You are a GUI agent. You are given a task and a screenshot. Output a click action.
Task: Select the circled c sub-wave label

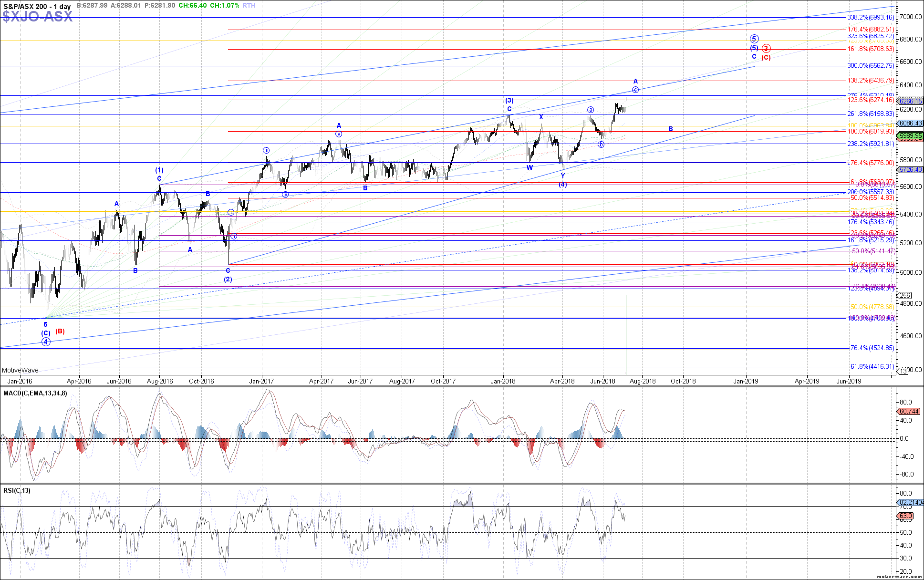[x=635, y=90]
